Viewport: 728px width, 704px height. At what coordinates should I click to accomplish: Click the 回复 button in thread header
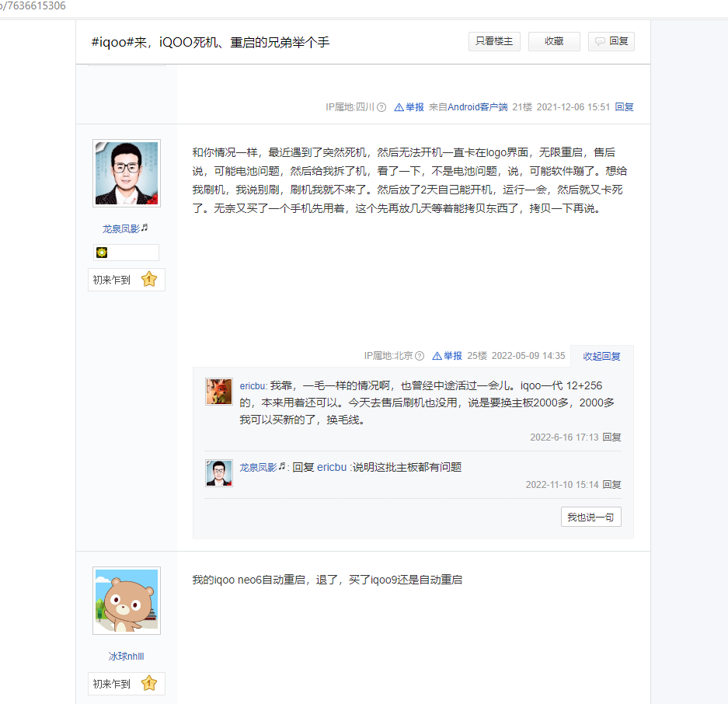coord(611,41)
